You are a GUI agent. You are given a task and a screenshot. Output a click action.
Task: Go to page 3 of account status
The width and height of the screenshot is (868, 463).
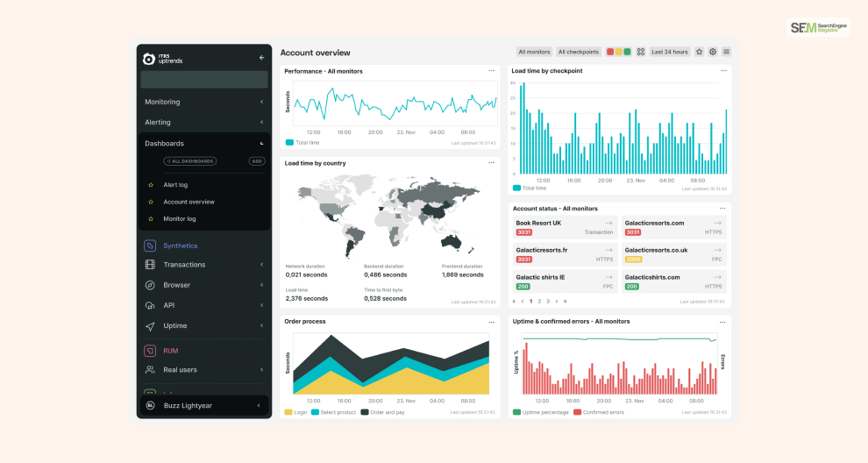point(548,302)
